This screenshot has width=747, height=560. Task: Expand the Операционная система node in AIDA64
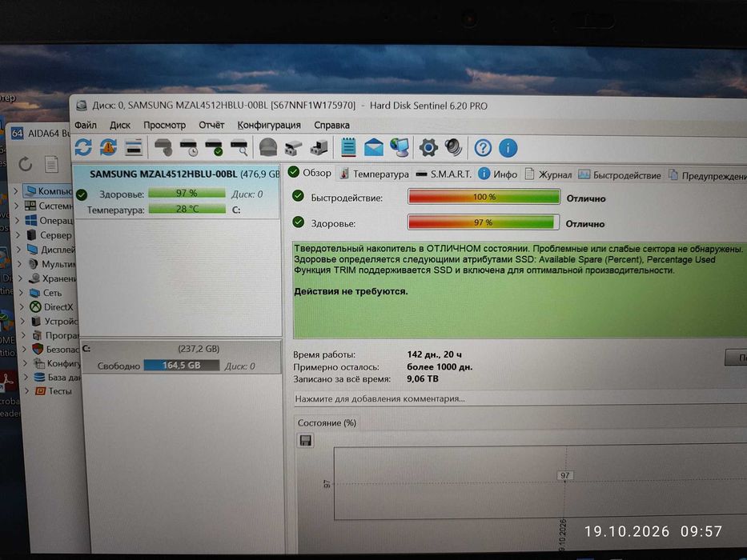(x=17, y=221)
